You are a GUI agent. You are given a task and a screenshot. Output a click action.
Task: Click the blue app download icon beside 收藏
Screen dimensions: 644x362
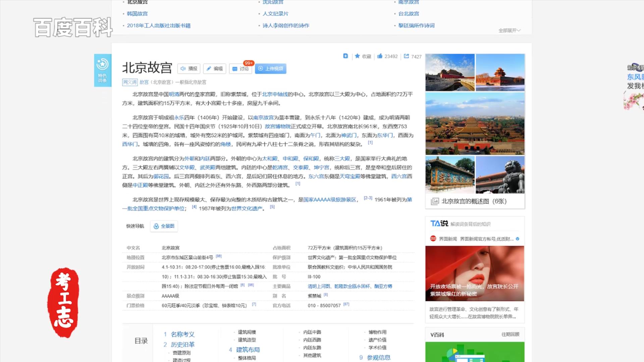[346, 56]
